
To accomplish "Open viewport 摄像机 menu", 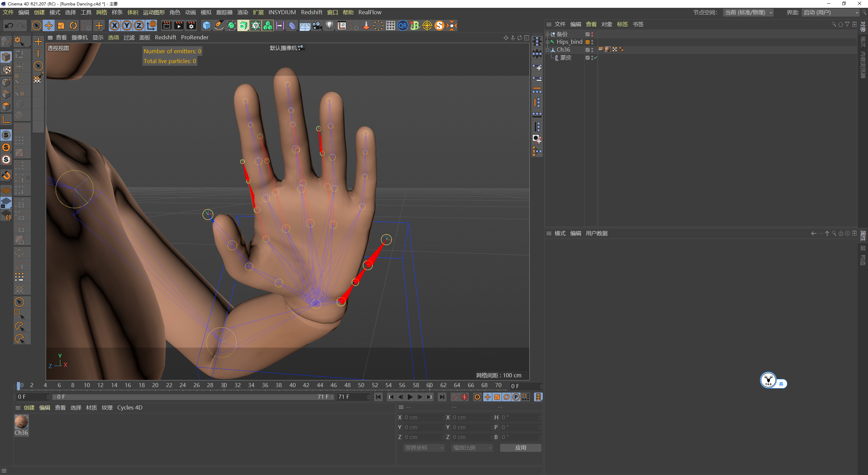I will [79, 37].
